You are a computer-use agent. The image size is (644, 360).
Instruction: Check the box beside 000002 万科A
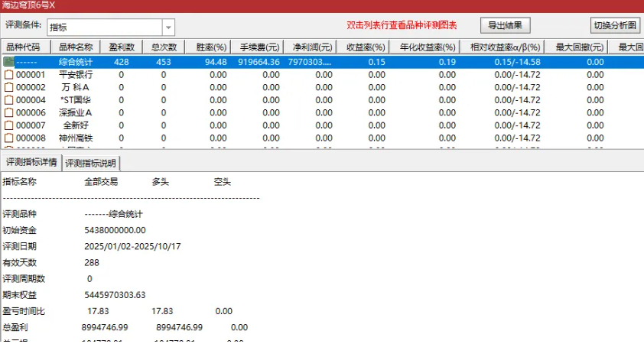(8, 87)
